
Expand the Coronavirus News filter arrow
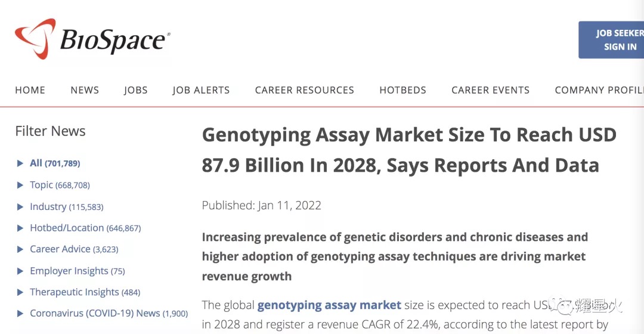point(20,314)
